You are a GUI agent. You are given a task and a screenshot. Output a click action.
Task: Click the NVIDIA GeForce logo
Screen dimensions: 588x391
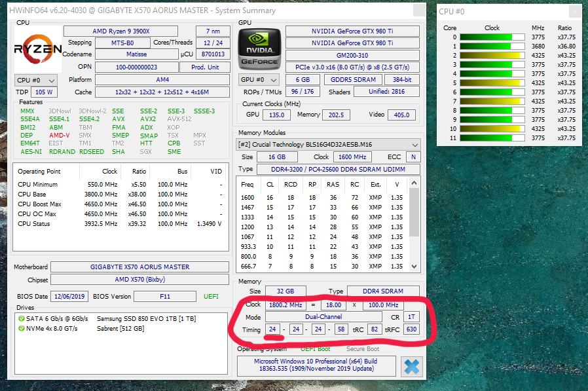tap(259, 50)
